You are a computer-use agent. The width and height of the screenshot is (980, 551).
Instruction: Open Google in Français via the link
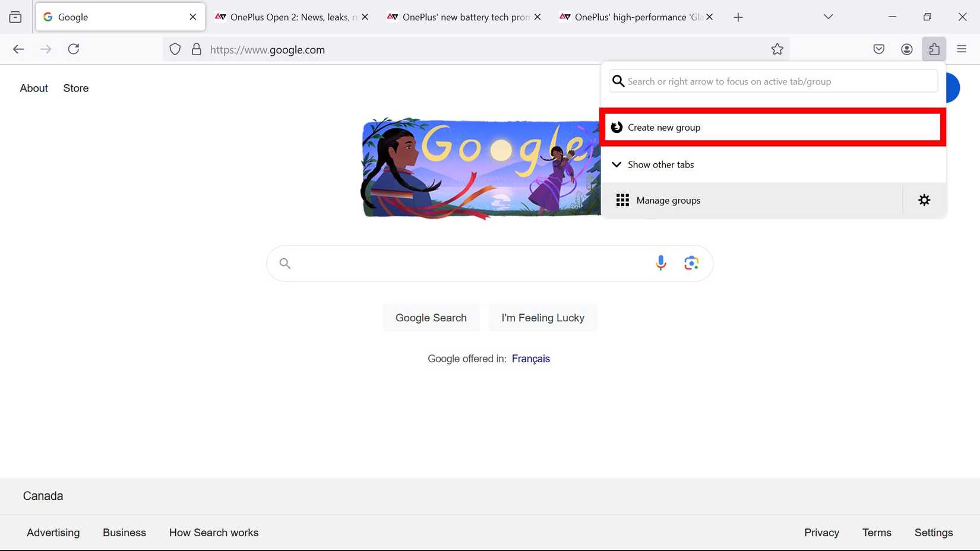click(530, 359)
